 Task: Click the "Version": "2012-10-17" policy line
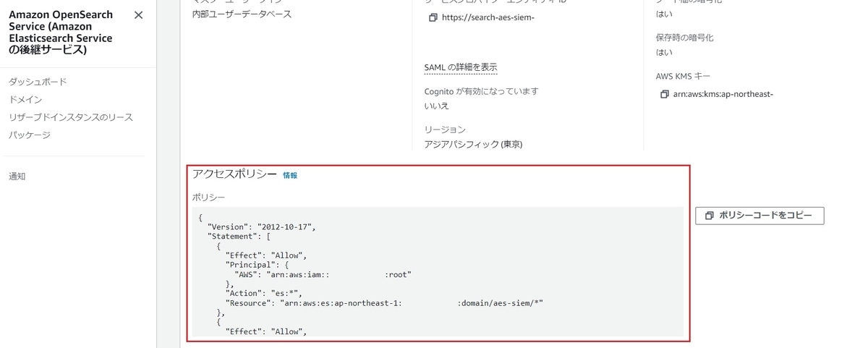coord(261,226)
